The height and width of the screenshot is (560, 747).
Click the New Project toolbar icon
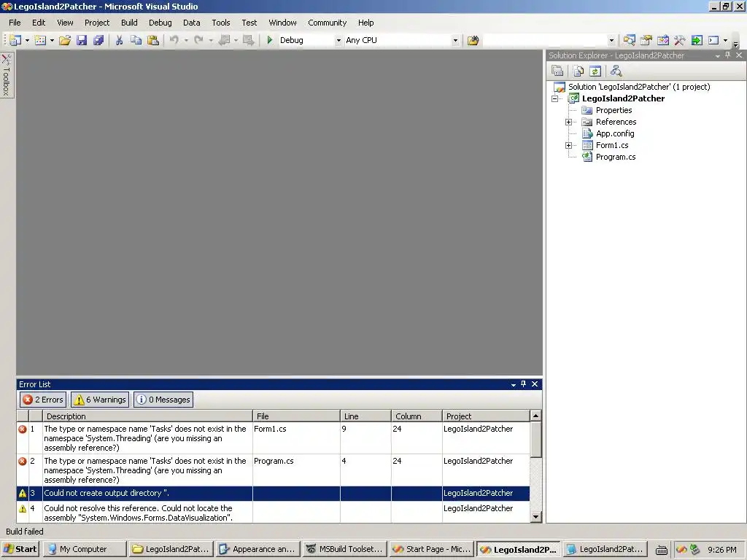pyautogui.click(x=15, y=41)
